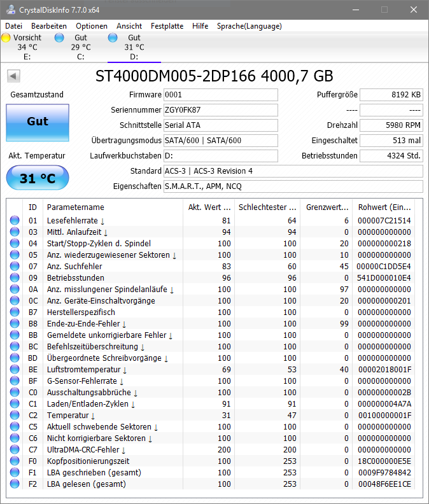Click raw value 000007C21514

click(x=384, y=220)
